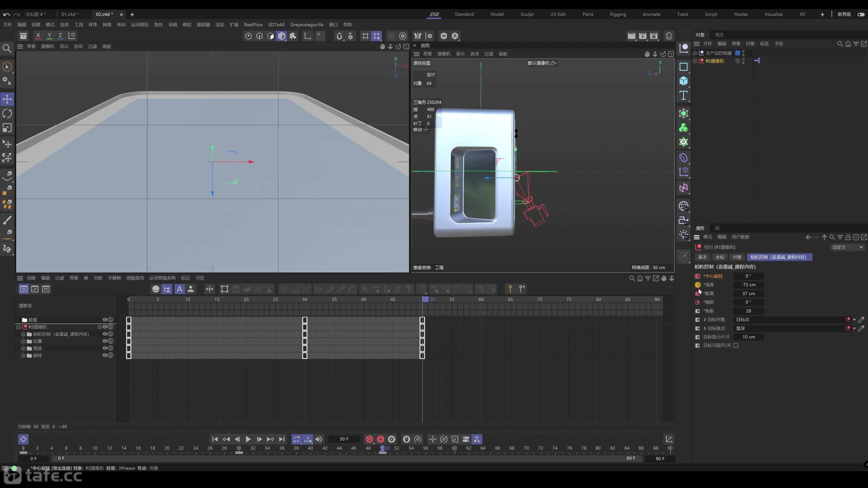Toggle the 目标可视开/关 checkbox
The width and height of the screenshot is (868, 488).
(736, 346)
